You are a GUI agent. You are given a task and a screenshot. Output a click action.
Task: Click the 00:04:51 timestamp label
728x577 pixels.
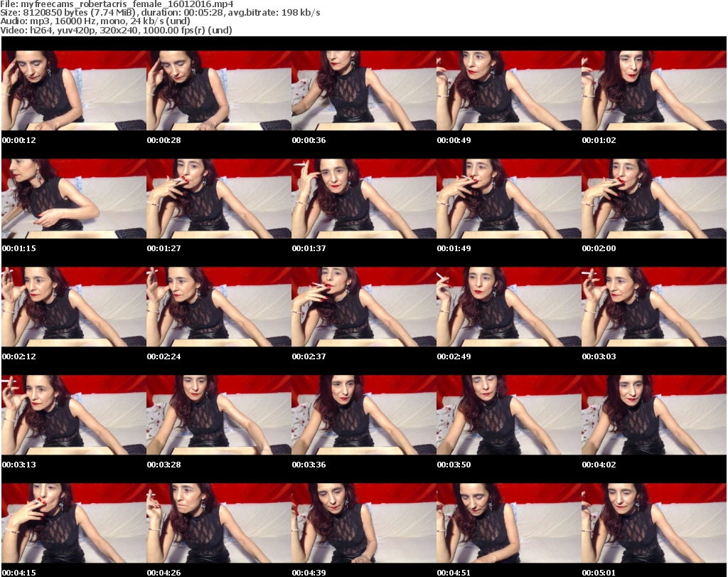(x=454, y=573)
